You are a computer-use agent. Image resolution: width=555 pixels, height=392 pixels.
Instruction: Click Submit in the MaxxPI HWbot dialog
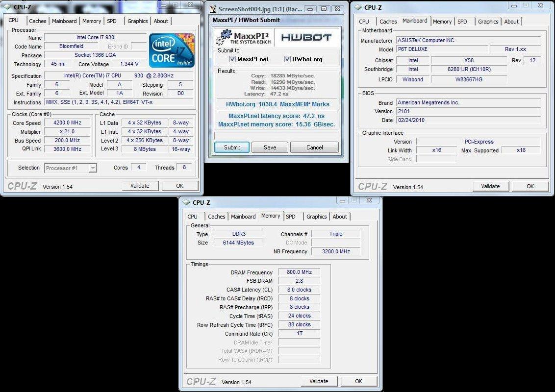232,147
